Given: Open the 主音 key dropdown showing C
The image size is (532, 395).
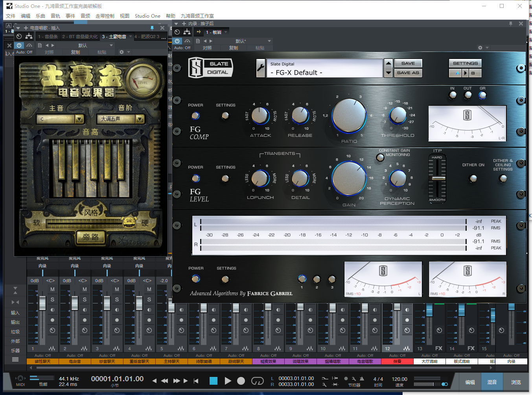Looking at the screenshot, I should (x=79, y=119).
